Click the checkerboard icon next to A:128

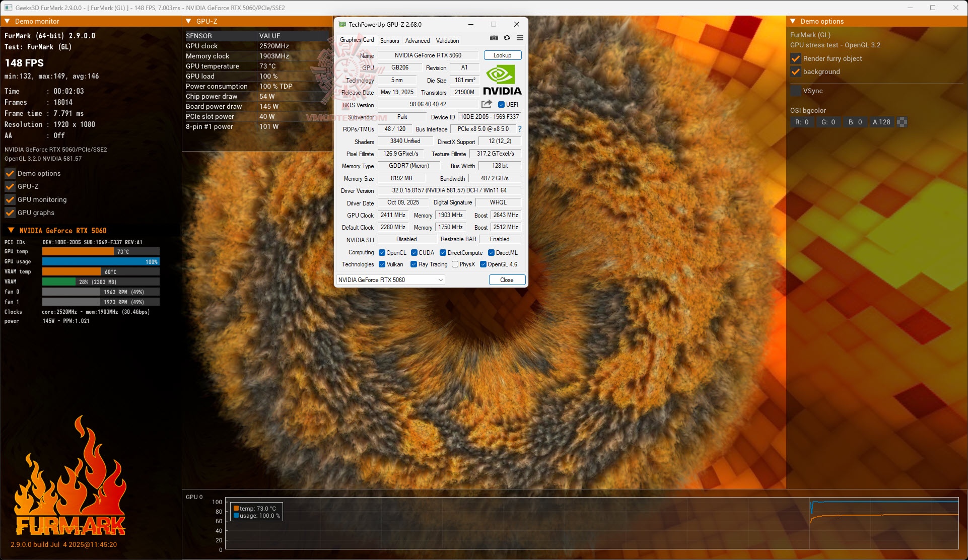click(x=902, y=122)
